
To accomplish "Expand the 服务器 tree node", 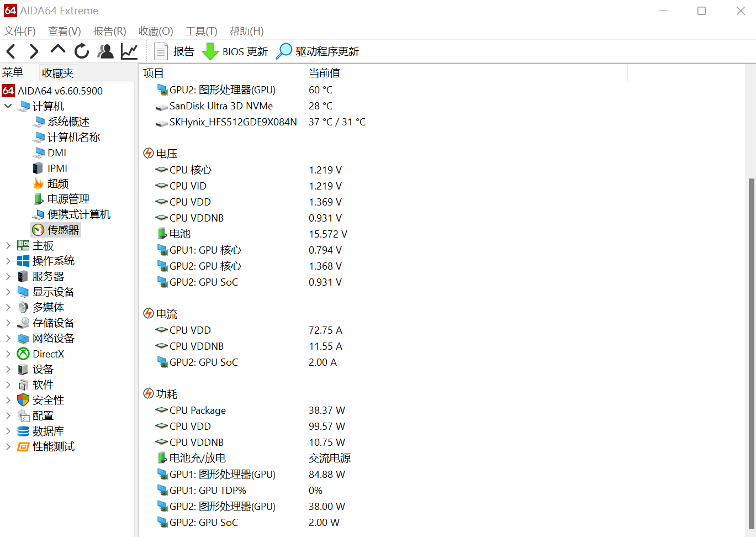I will click(x=8, y=276).
